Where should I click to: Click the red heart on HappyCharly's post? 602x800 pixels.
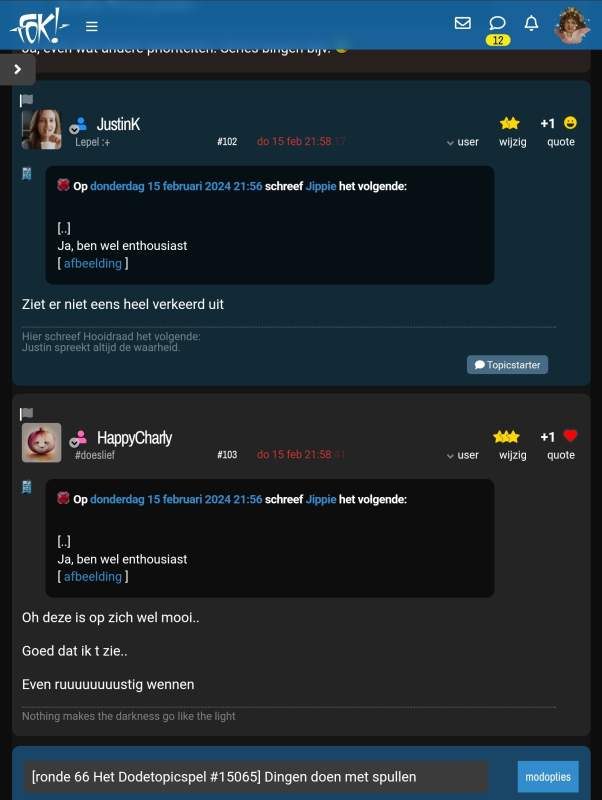pyautogui.click(x=570, y=436)
